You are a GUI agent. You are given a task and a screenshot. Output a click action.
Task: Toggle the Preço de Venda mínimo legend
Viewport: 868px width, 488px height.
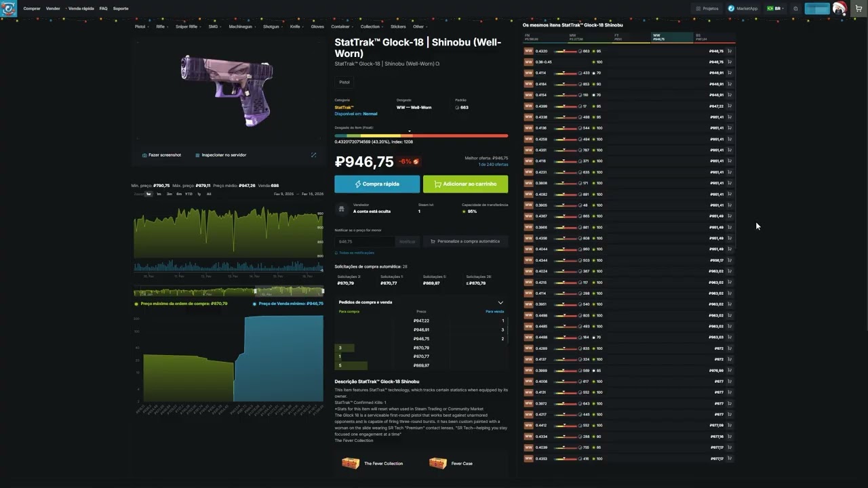point(288,304)
